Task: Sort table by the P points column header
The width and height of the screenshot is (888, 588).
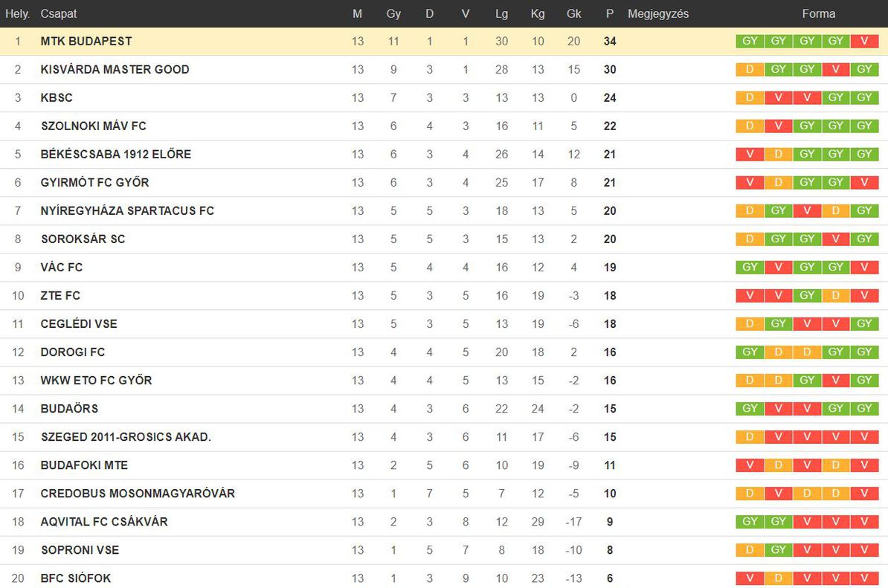Action: tap(609, 13)
